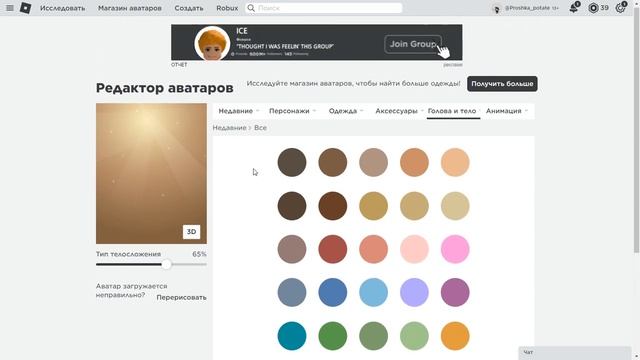Pick the golden mustard color swatch
Screen dimensions: 640x360
point(373,206)
